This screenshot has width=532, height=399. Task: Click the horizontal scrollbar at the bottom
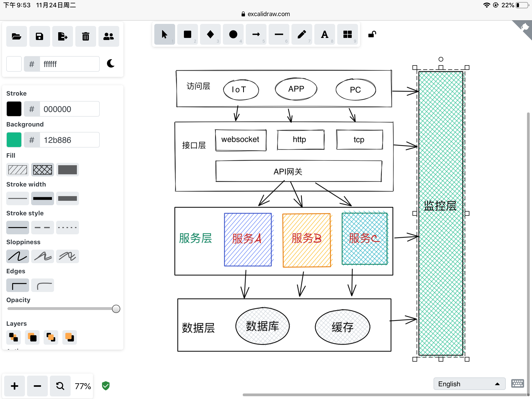(x=386, y=395)
